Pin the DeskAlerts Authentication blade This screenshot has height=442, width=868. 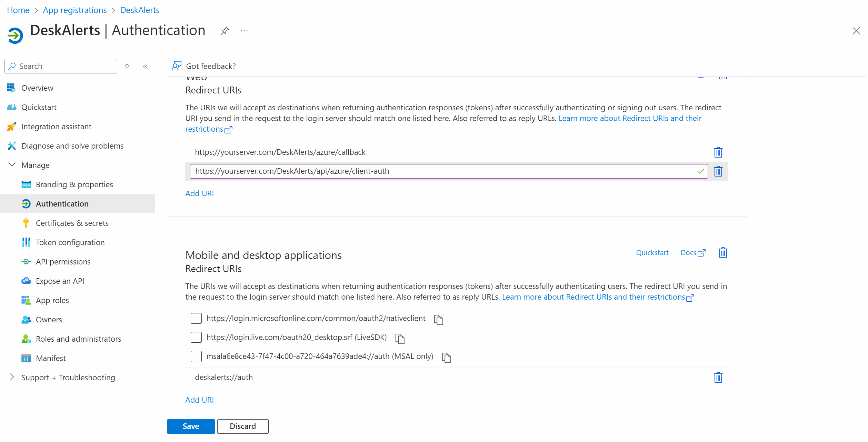[225, 31]
